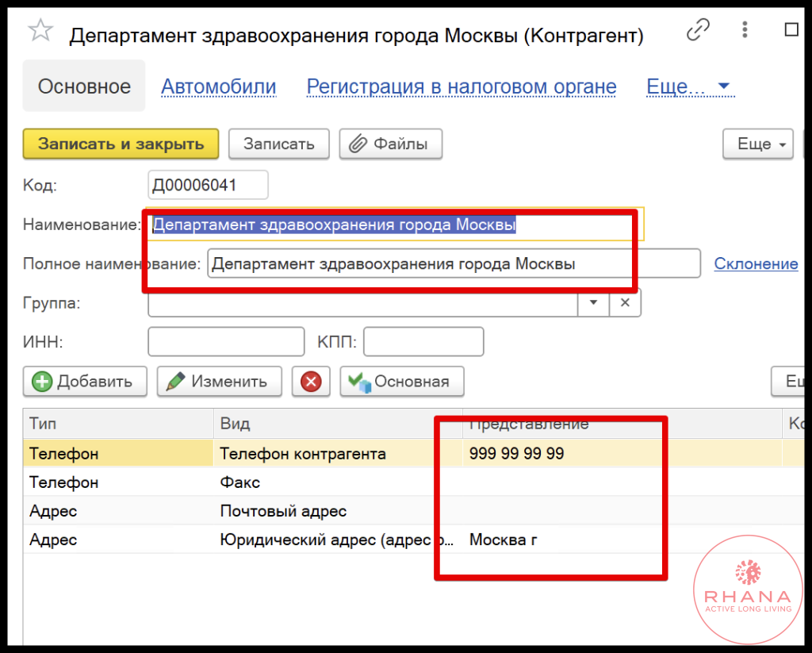Open the Еще command menu dropdown
The height and width of the screenshot is (653, 812).
tap(757, 144)
